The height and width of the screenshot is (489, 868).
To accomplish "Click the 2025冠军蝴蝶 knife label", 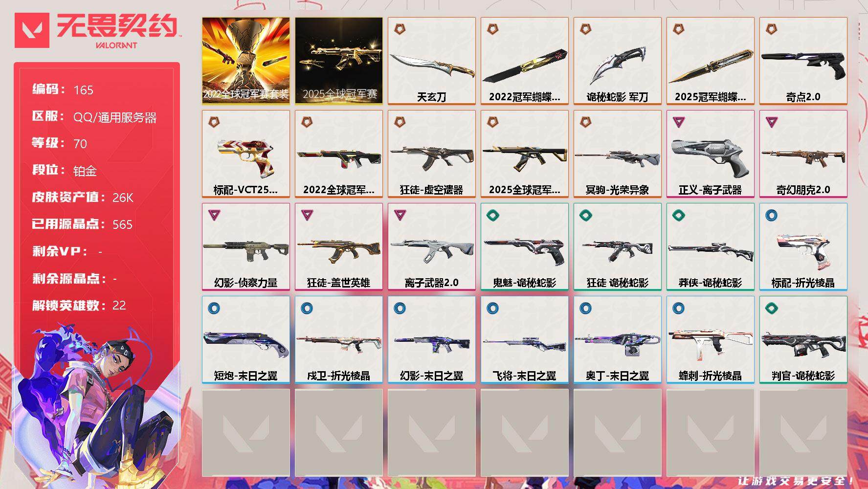I will [710, 97].
